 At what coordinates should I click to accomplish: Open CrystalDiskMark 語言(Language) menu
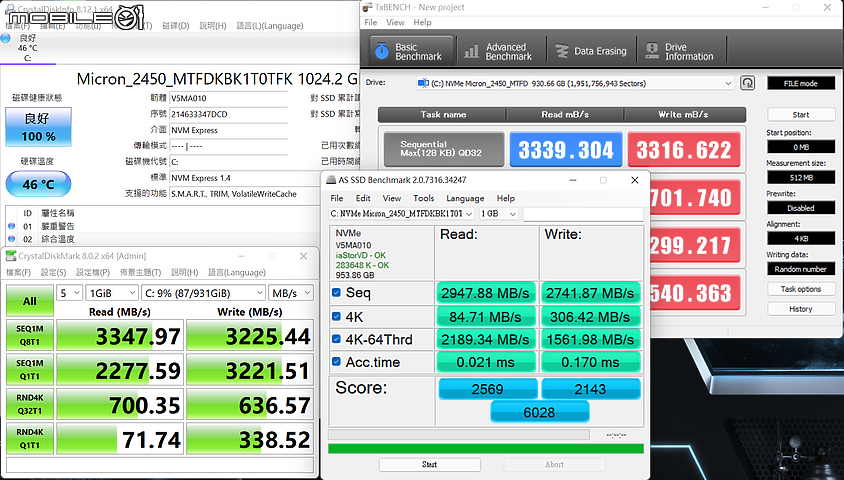pos(237,272)
